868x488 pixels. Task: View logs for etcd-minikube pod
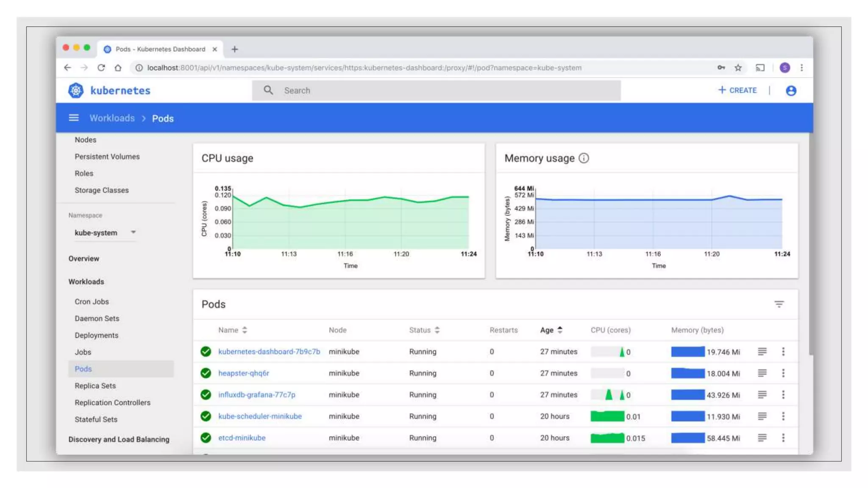762,438
